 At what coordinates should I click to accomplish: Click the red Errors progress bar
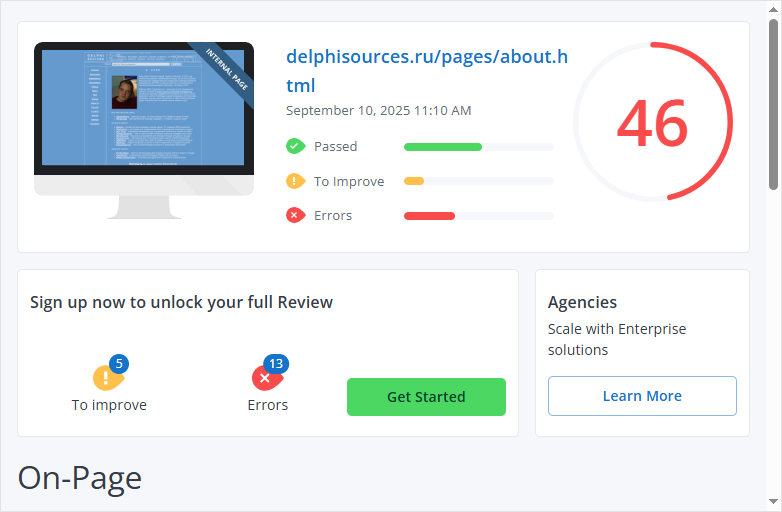[429, 216]
